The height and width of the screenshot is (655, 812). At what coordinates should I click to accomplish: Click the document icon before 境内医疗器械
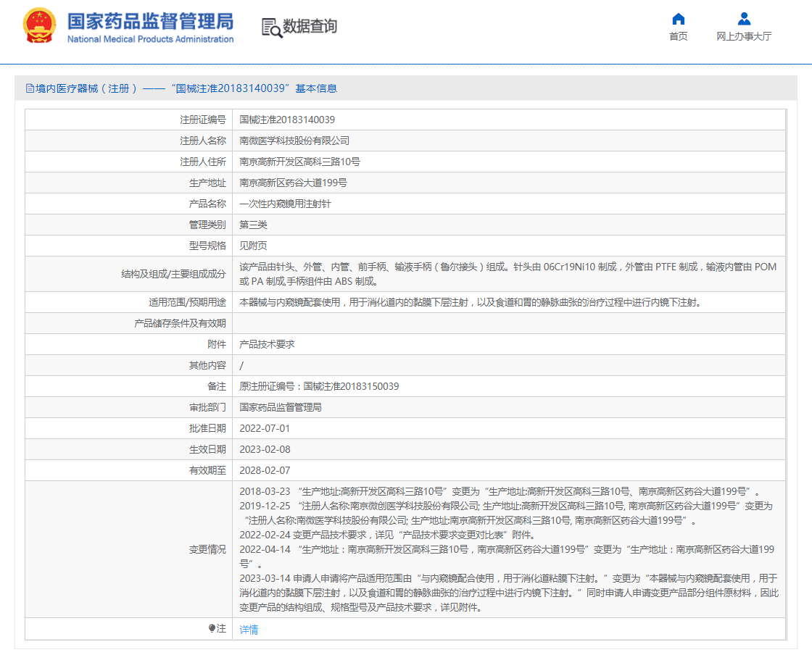click(30, 88)
